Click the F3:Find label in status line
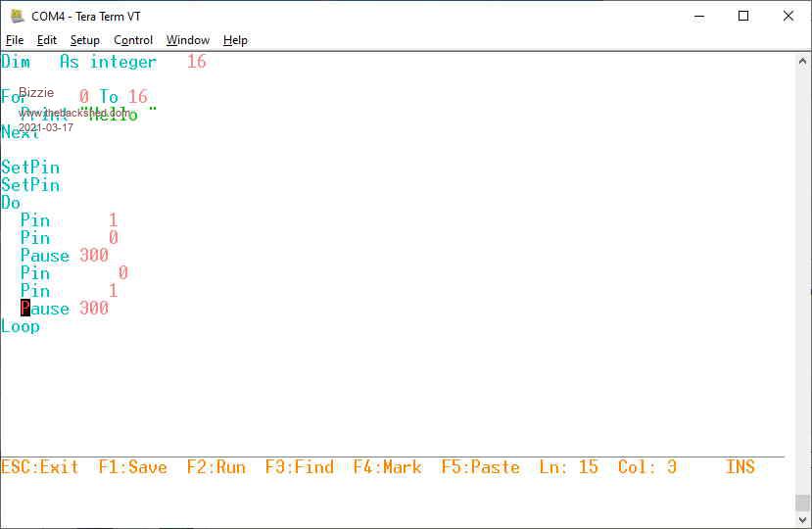 300,467
